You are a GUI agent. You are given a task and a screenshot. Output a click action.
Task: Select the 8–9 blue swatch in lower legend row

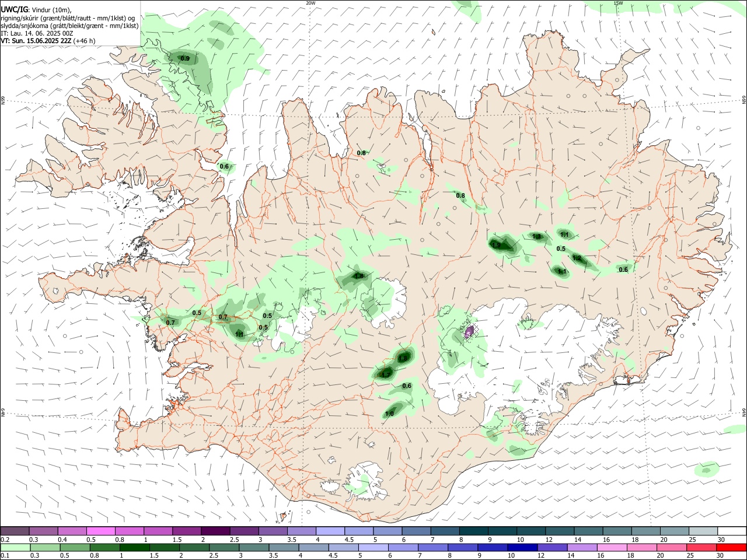tap(462, 547)
